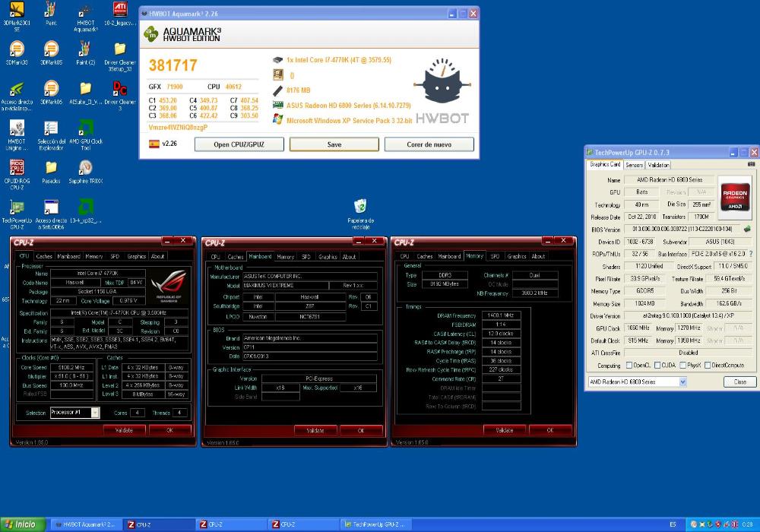Open the 3DMark03 desktop shortcut
This screenshot has height=532, width=760.
[17, 52]
